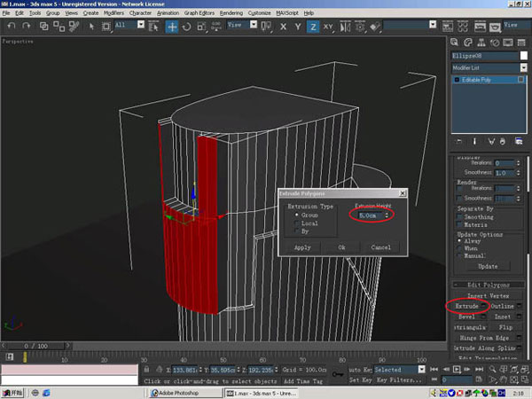
Task: Click the Extrude button in Edit Polygons
Action: 466,306
